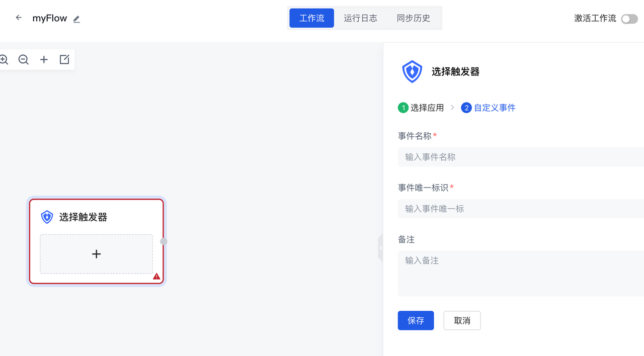
Task: Select step 2 自定义事件
Action: coord(489,108)
